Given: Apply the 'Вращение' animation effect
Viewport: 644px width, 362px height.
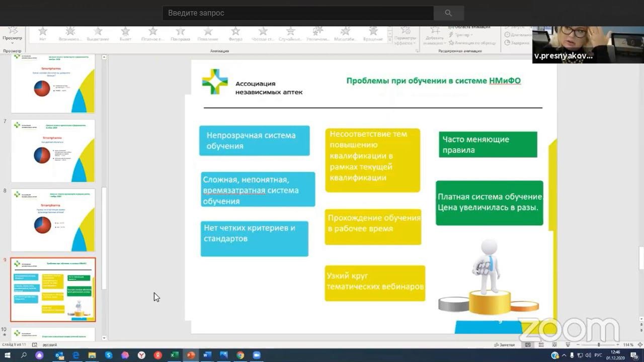Looking at the screenshot, I should point(373,34).
